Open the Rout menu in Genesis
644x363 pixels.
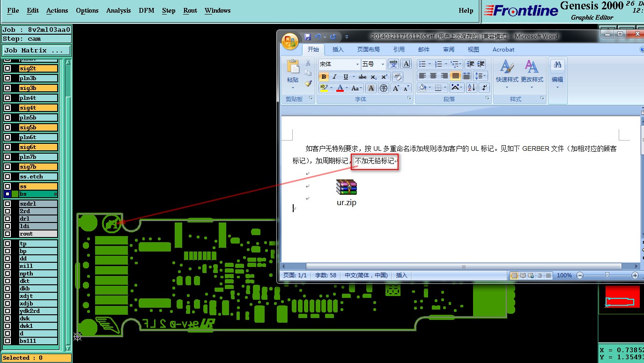pos(190,10)
